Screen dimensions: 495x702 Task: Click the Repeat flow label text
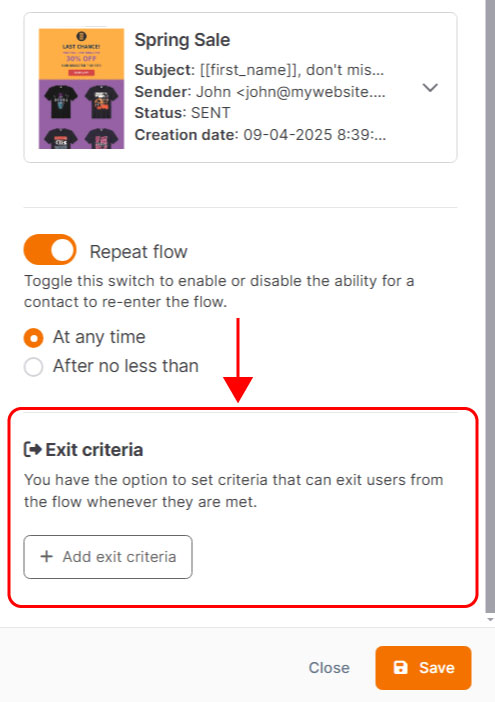[x=138, y=252]
